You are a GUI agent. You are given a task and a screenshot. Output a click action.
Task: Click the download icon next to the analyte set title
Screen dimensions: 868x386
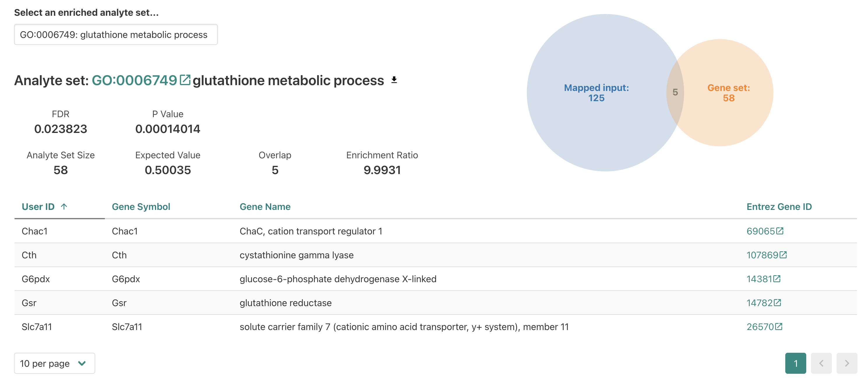point(394,80)
